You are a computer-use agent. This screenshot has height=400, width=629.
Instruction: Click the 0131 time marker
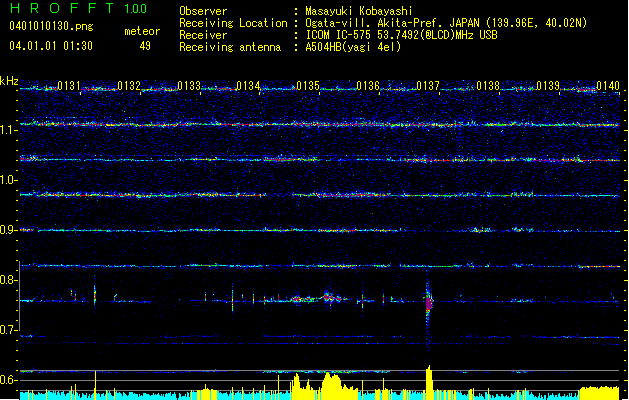click(69, 85)
